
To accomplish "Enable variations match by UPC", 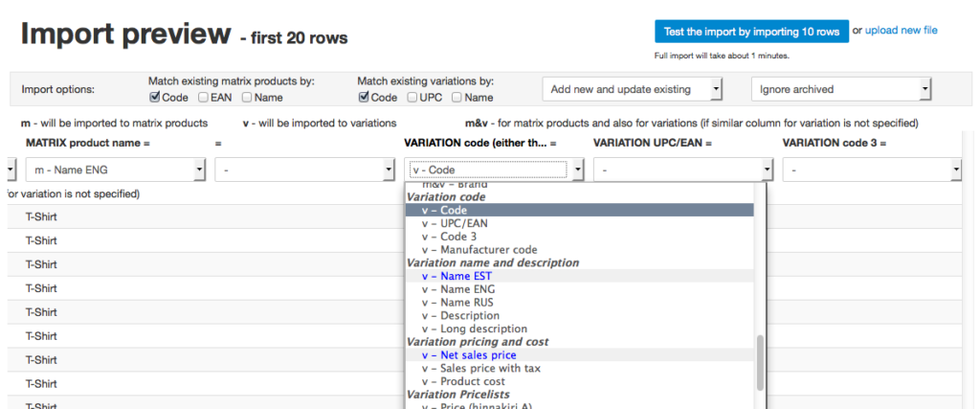I will point(412,97).
